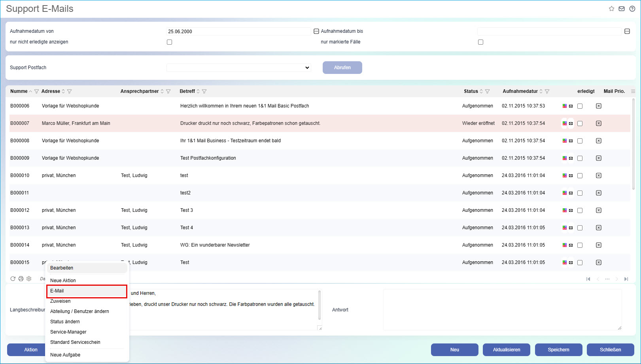
Task: Click envelope icon in row B000006
Action: (571, 106)
